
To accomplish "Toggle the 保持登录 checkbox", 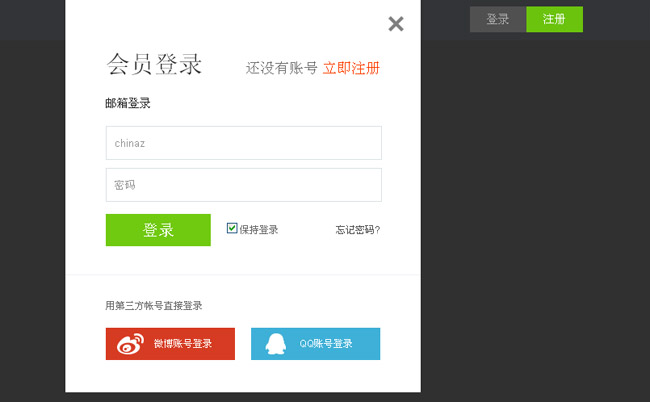I will pyautogui.click(x=232, y=228).
